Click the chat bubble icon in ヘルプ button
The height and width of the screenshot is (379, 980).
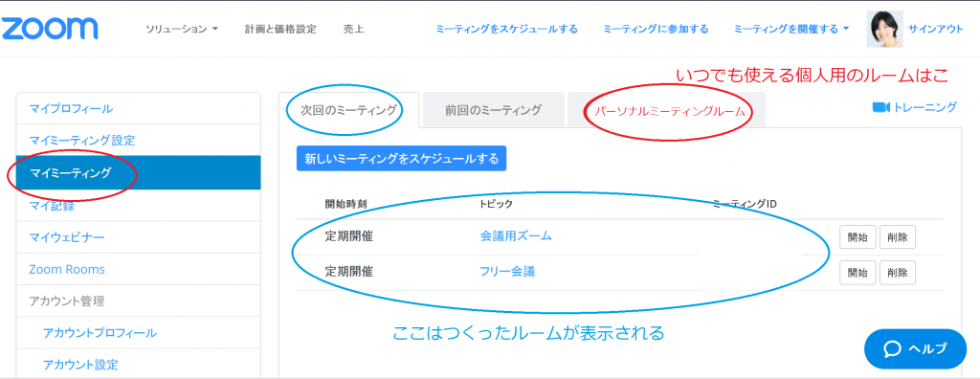coord(893,349)
